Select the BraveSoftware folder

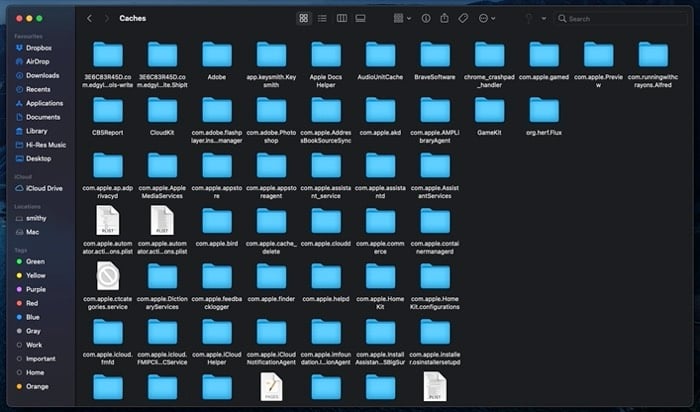435,55
